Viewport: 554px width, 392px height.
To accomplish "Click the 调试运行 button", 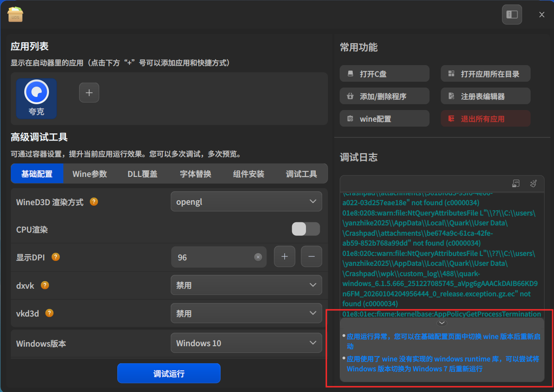I will pyautogui.click(x=169, y=374).
